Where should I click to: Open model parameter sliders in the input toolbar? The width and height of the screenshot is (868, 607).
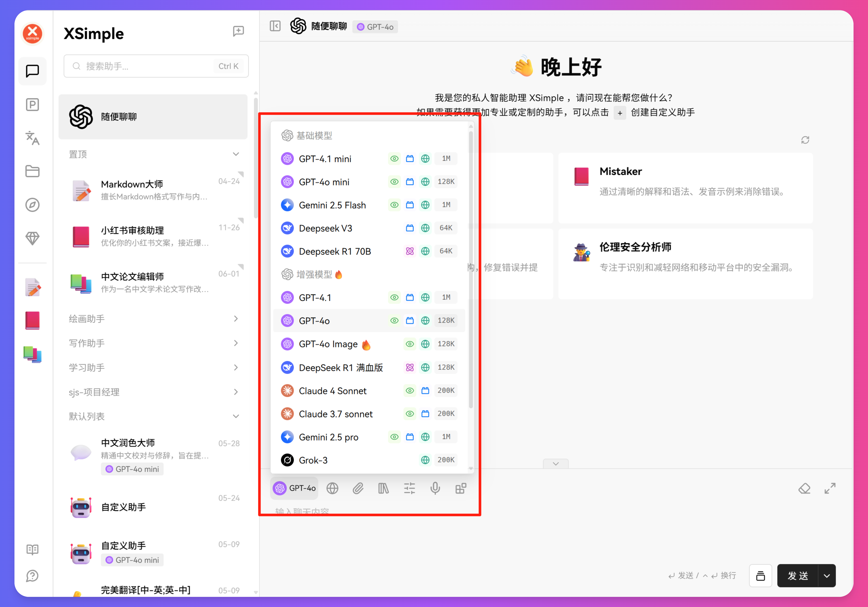click(x=409, y=488)
